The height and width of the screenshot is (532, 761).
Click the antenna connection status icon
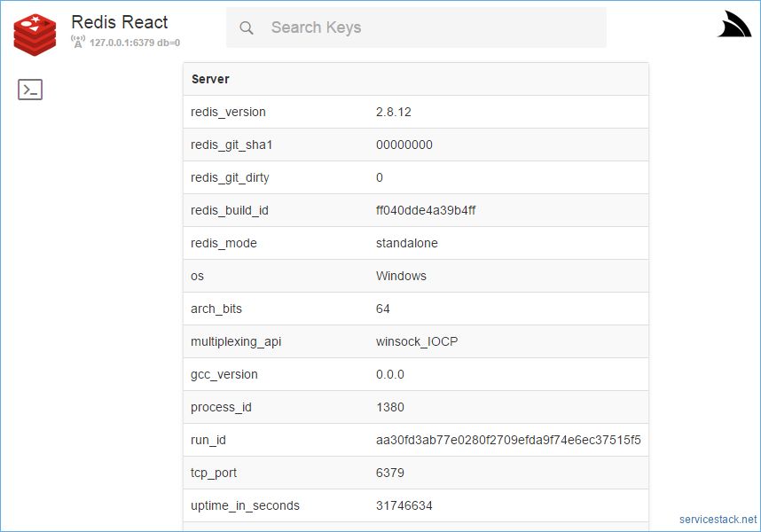click(x=79, y=39)
